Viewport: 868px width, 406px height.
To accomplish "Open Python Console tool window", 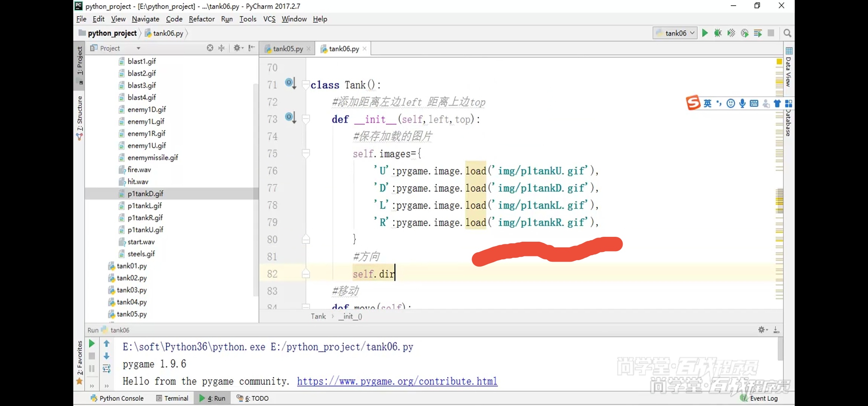I will click(117, 398).
